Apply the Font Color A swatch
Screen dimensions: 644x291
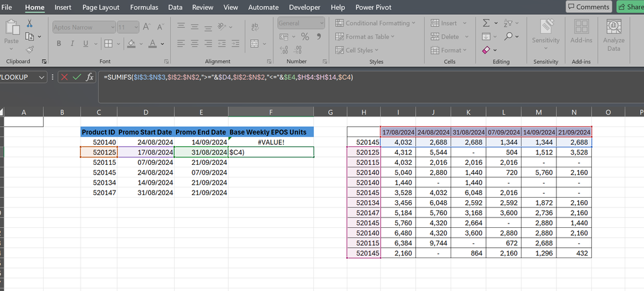152,43
